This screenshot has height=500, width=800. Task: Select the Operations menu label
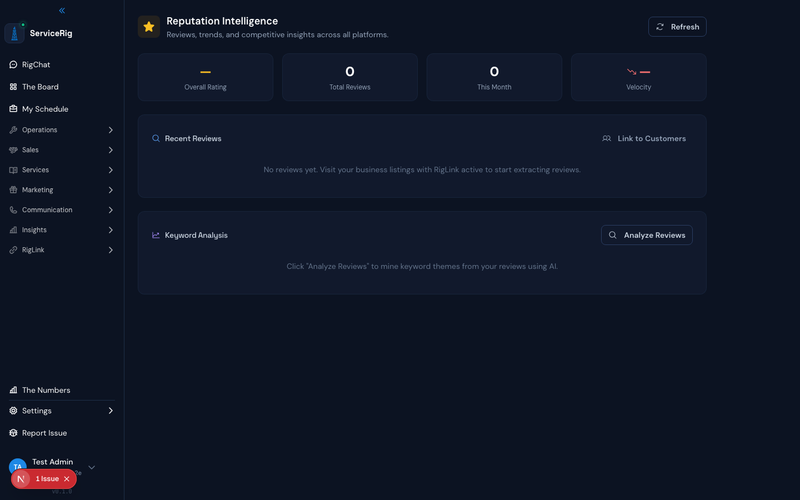39,130
